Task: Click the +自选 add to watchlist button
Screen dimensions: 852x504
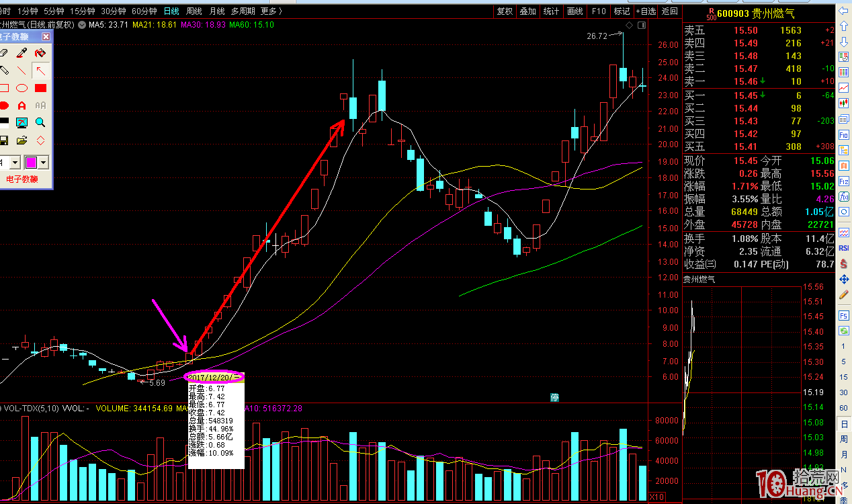Action: tap(646, 11)
